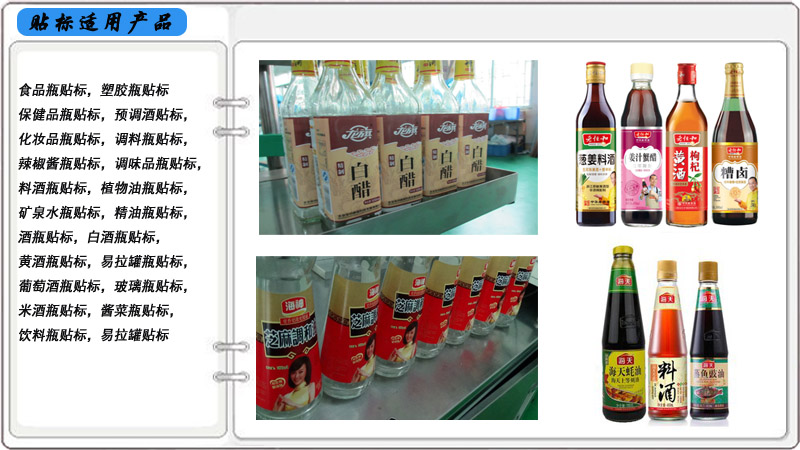Click the 葱姜料酒 bottle image
The height and width of the screenshot is (450, 800).
click(595, 145)
